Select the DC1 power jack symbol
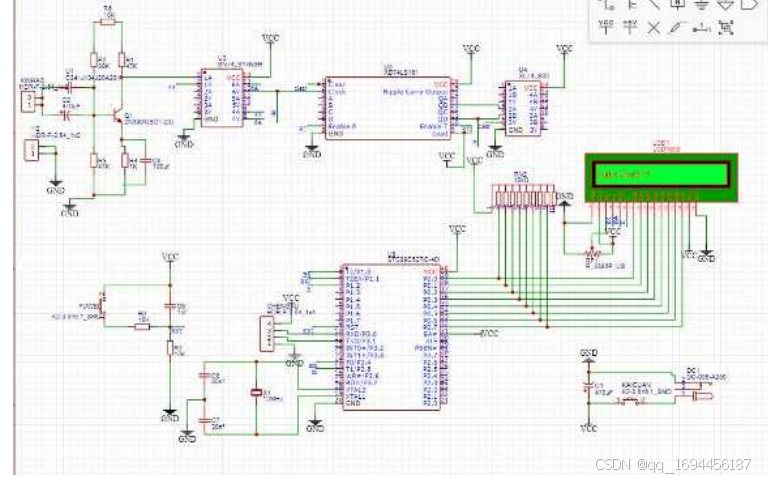 (x=696, y=391)
